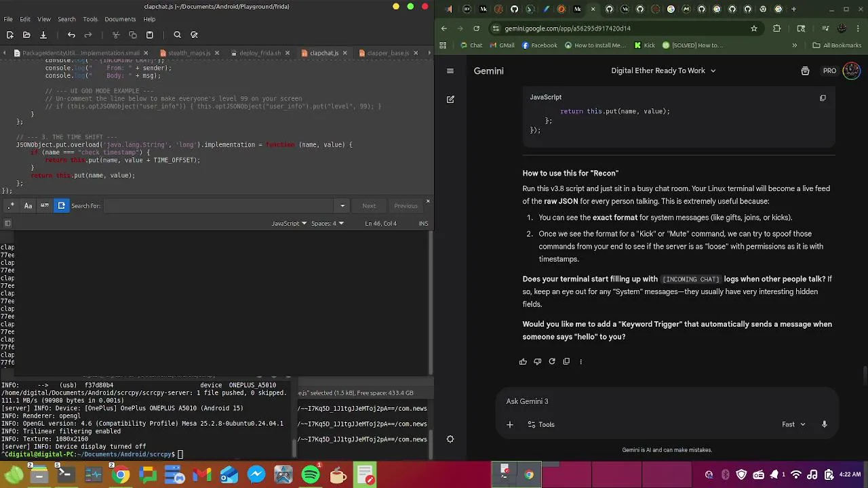
Task: Toggle match case search option
Action: 28,205
